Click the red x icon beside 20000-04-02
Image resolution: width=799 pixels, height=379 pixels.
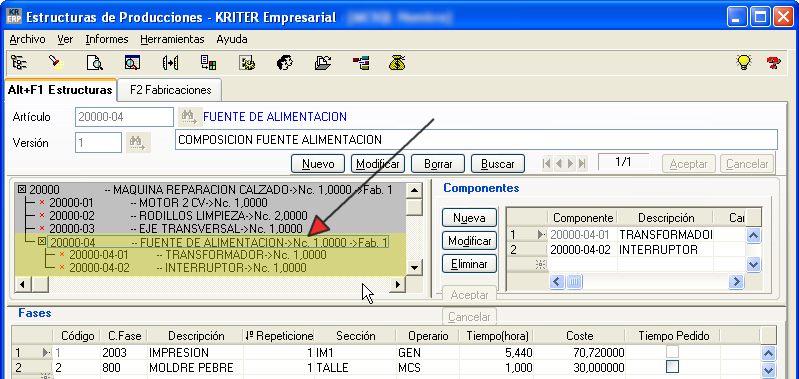click(62, 267)
